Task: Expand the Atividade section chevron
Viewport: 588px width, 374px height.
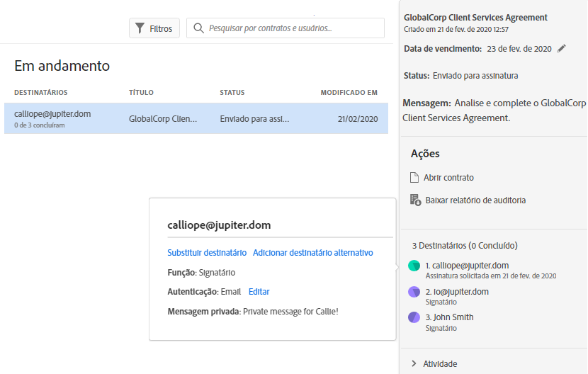Action: (414, 363)
